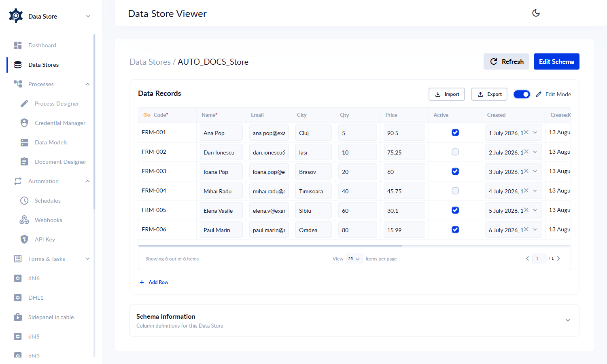
Task: Click the Data Stores database icon
Action: pyautogui.click(x=18, y=65)
